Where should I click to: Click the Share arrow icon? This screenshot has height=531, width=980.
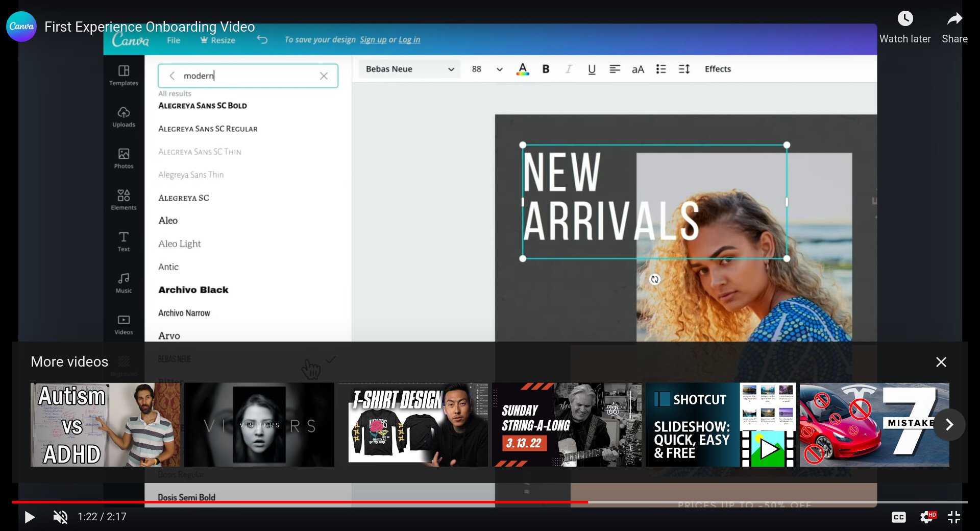[954, 19]
